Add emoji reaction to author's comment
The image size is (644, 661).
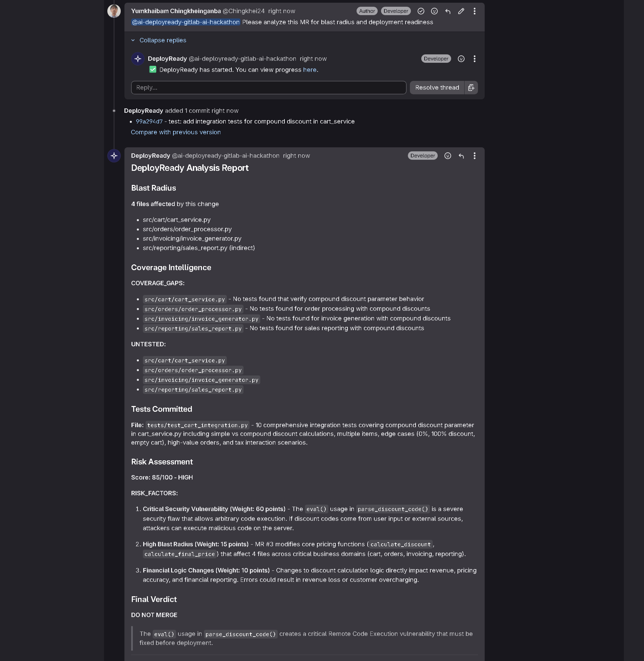click(434, 11)
